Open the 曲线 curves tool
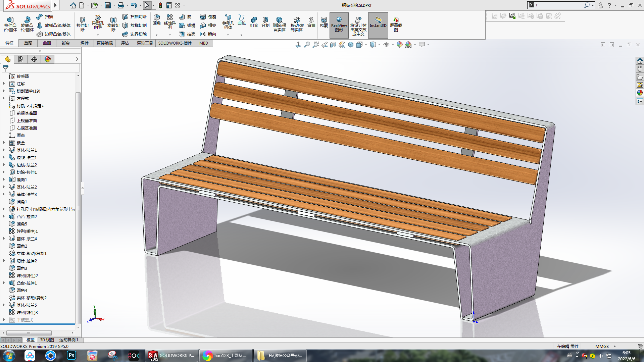Viewport: 644px width, 362px height. pos(241,20)
